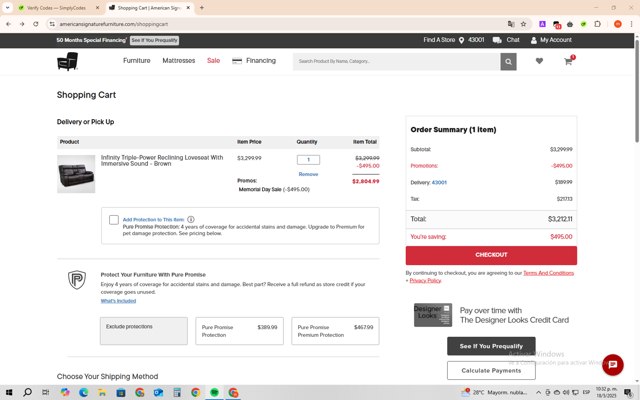Open taskbar weather widget 28°C
This screenshot has height=400, width=640.
(x=494, y=393)
